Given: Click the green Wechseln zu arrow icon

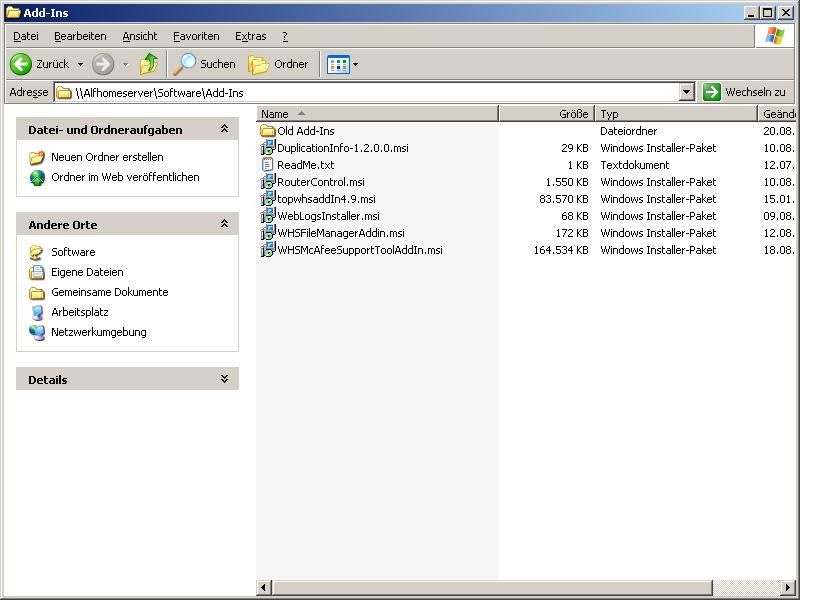Looking at the screenshot, I should 711,92.
